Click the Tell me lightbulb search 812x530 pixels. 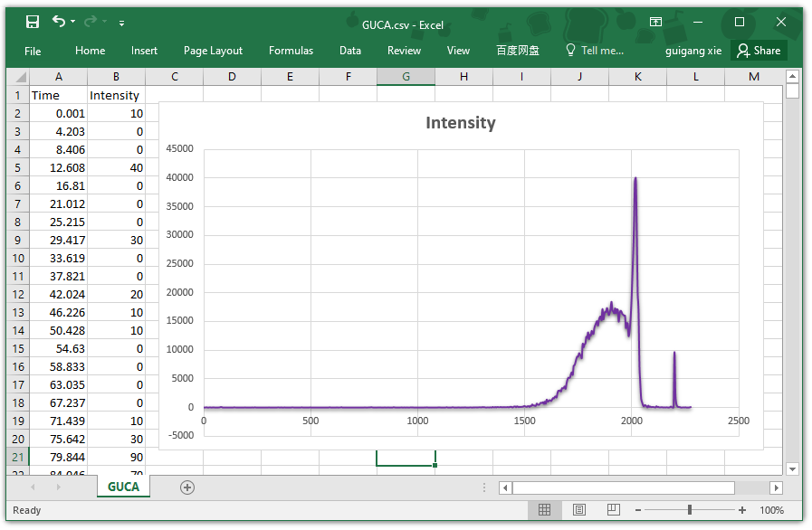595,51
